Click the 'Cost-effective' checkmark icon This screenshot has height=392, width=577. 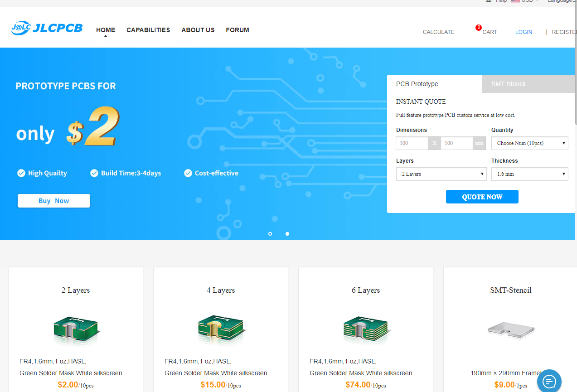pyautogui.click(x=188, y=173)
